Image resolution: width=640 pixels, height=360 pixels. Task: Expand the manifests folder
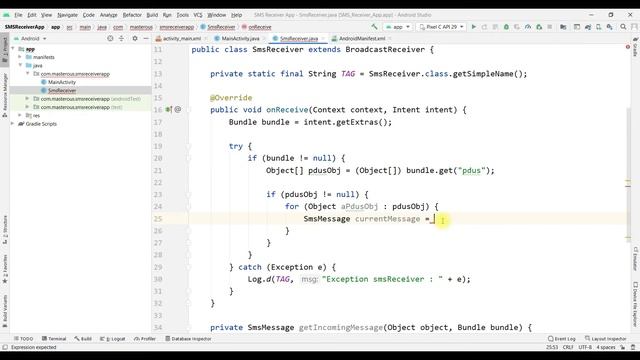[x=20, y=57]
